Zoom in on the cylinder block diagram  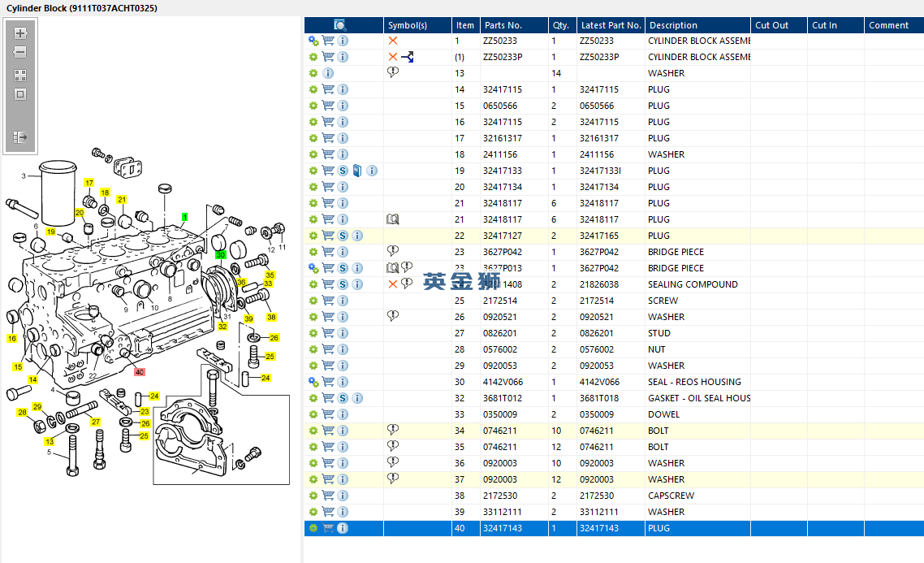(20, 33)
